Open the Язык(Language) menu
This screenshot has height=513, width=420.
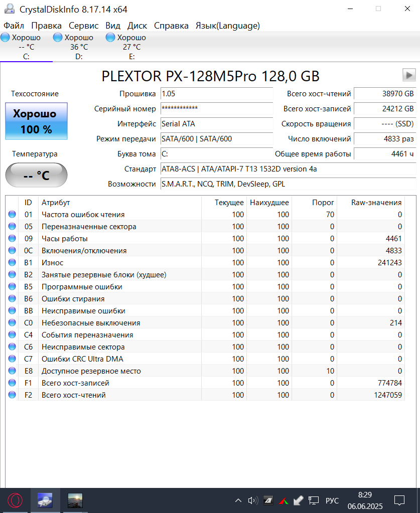pos(228,26)
